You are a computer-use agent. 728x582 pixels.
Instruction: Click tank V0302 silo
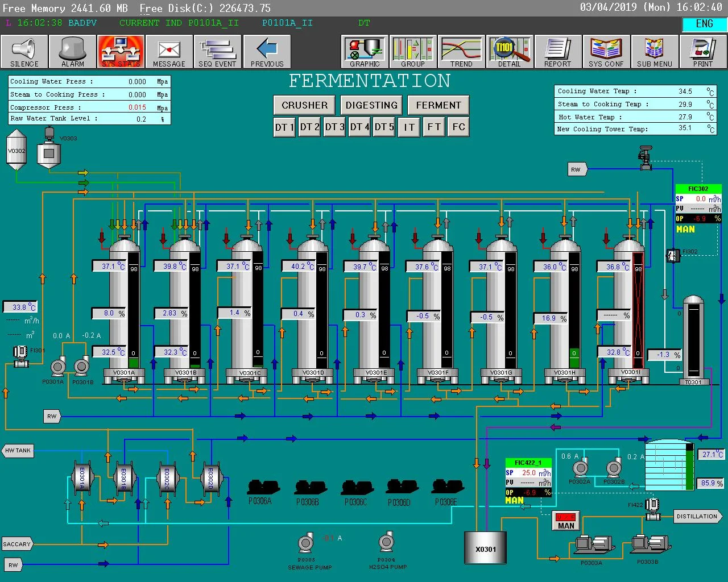(x=16, y=151)
